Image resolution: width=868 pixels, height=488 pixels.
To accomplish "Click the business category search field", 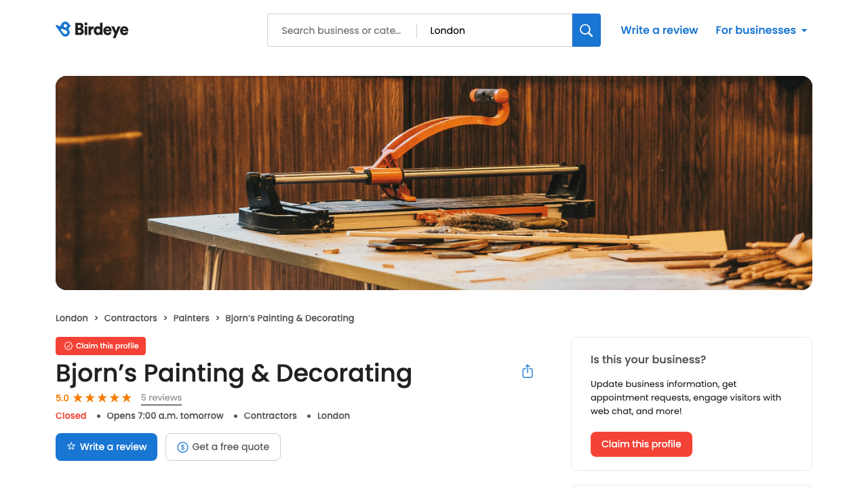I will [x=342, y=30].
